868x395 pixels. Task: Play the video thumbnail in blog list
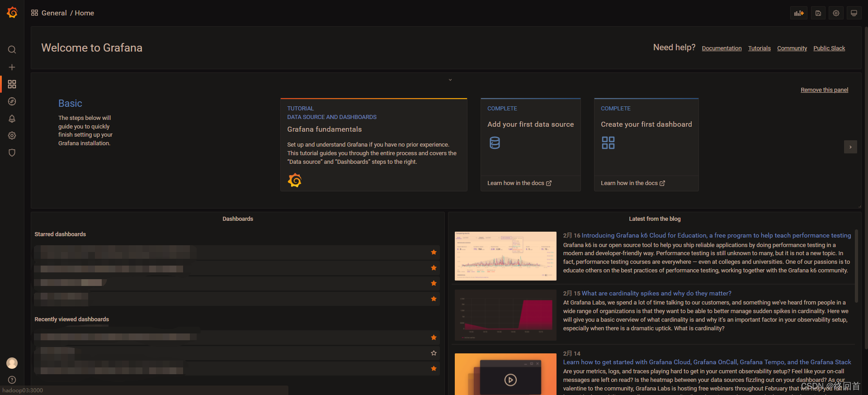pos(510,380)
